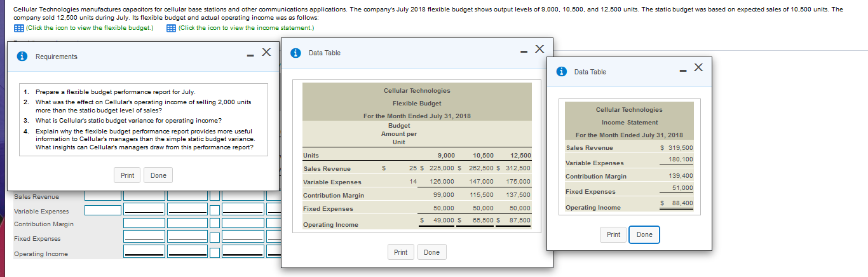This screenshot has height=277, width=868.
Task: Click the 147,000 variable expenses cell
Action: pyautogui.click(x=481, y=182)
